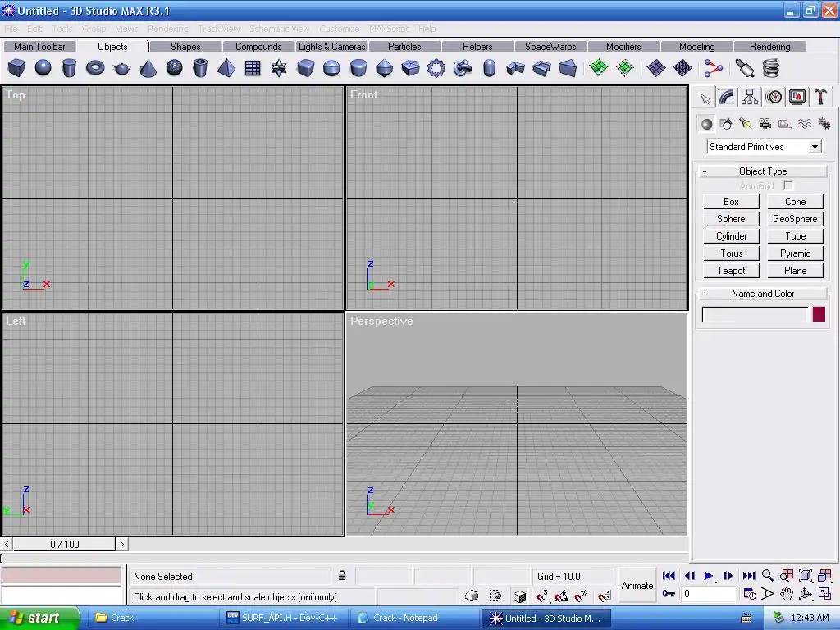The width and height of the screenshot is (840, 630).
Task: Open the Utilities hammer panel icon
Action: (x=820, y=97)
